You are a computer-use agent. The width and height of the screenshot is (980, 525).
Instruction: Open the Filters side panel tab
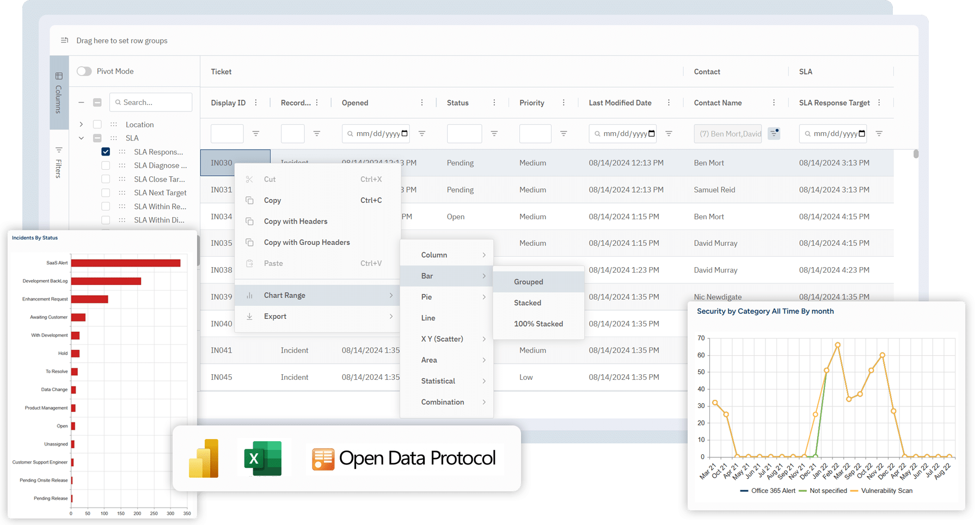tap(59, 162)
